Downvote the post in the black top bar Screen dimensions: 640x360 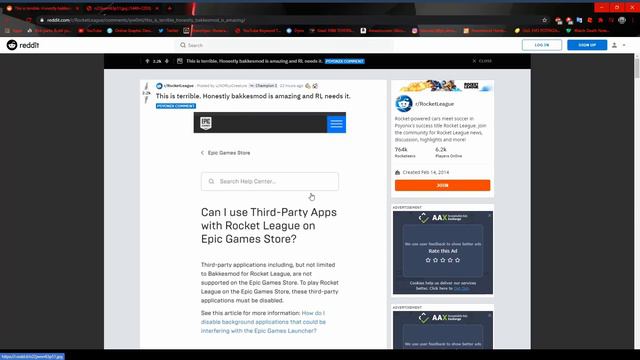coord(167,61)
